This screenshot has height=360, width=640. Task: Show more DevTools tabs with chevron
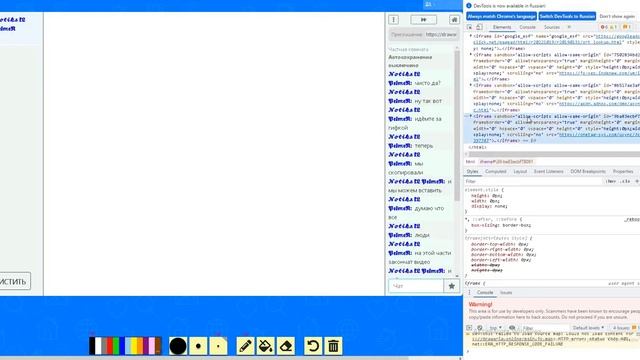(569, 27)
